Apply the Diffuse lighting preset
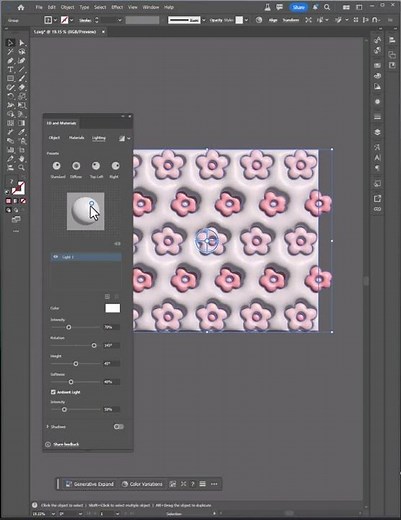401x520 pixels. [76, 166]
